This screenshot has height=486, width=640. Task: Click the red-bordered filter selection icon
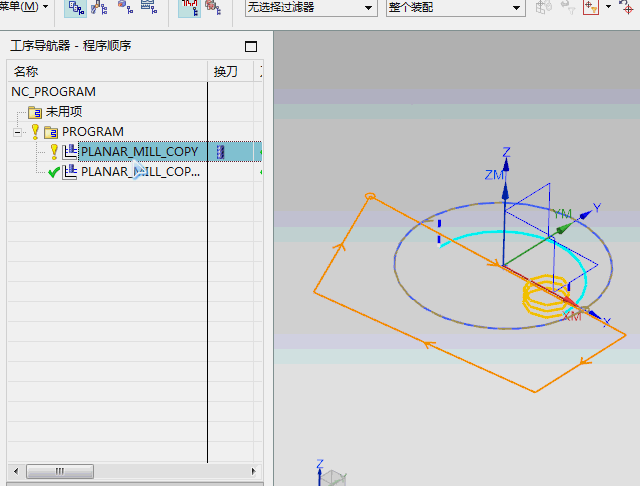[x=591, y=7]
